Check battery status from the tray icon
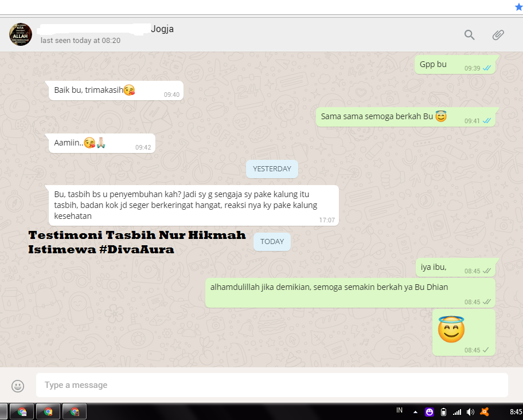The image size is (523, 420). 443,411
